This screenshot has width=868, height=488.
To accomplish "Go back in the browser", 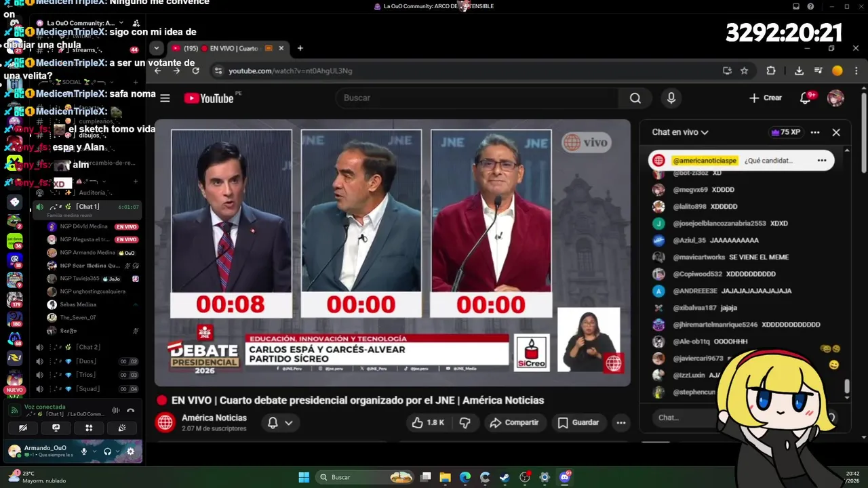I will (157, 70).
